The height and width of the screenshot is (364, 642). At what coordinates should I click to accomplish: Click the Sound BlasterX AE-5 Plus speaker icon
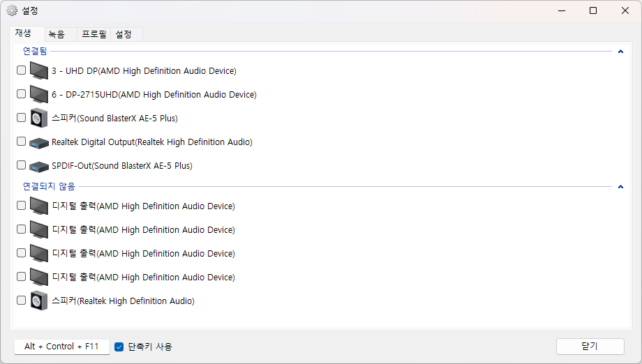(x=39, y=119)
